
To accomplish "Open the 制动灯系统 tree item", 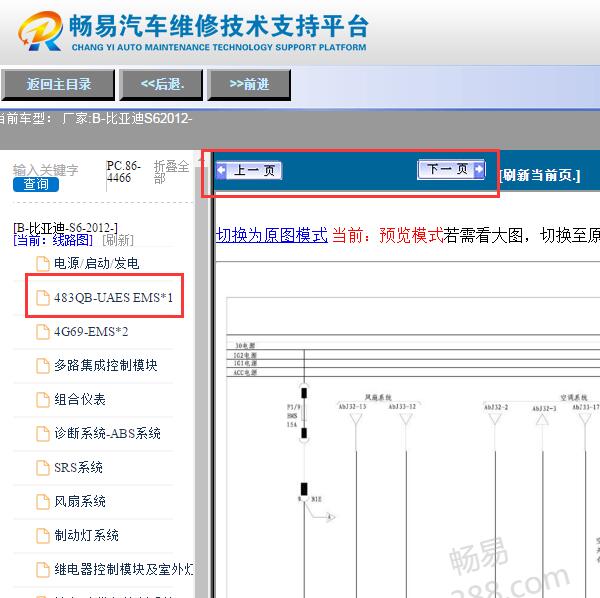I will point(86,535).
